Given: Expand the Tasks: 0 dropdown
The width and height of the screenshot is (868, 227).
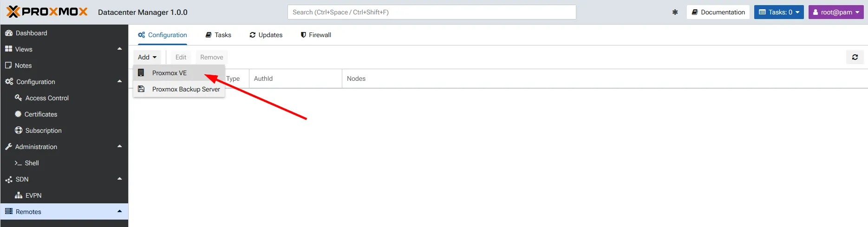Looking at the screenshot, I should pos(779,12).
